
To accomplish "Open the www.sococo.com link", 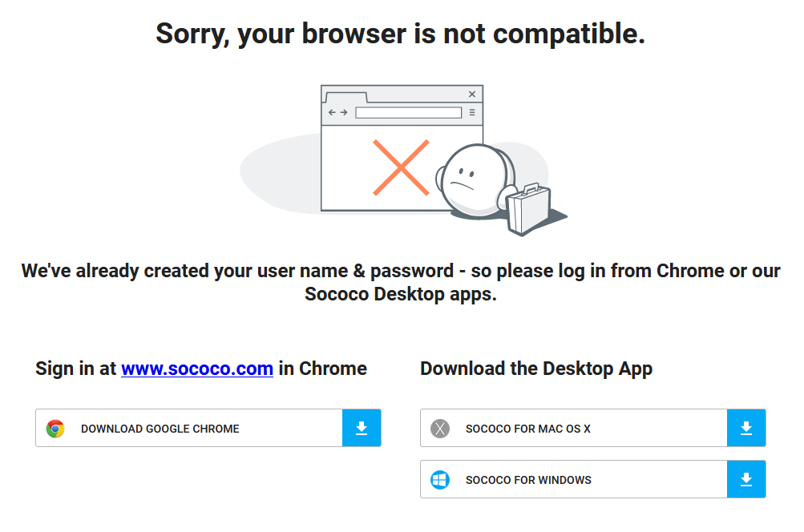I will point(197,369).
